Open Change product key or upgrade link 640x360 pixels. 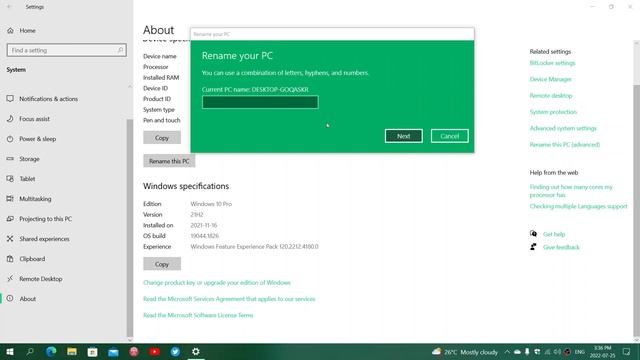(x=217, y=282)
